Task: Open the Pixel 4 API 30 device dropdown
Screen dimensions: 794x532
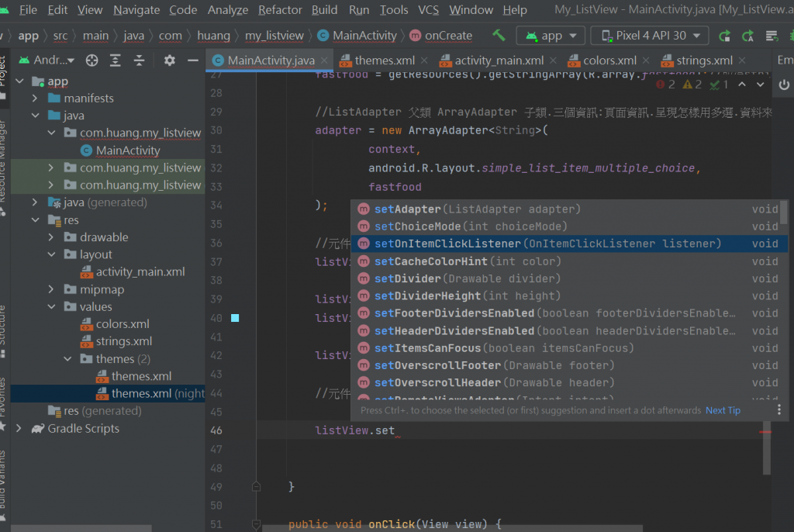Action: [x=649, y=36]
